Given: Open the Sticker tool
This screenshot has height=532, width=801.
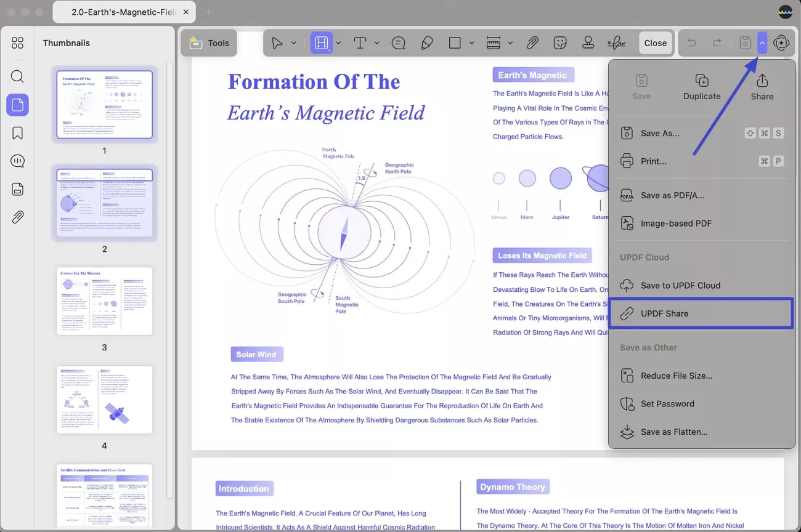Looking at the screenshot, I should click(x=559, y=42).
